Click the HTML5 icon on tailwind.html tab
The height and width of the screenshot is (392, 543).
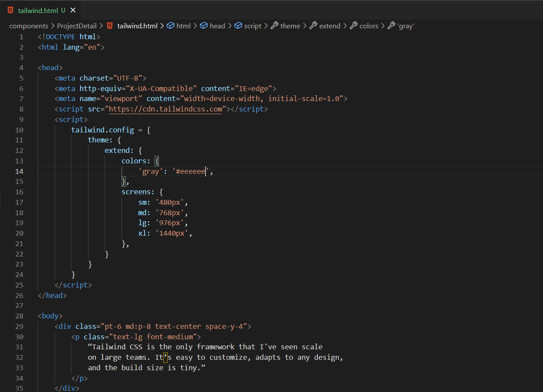(x=10, y=10)
